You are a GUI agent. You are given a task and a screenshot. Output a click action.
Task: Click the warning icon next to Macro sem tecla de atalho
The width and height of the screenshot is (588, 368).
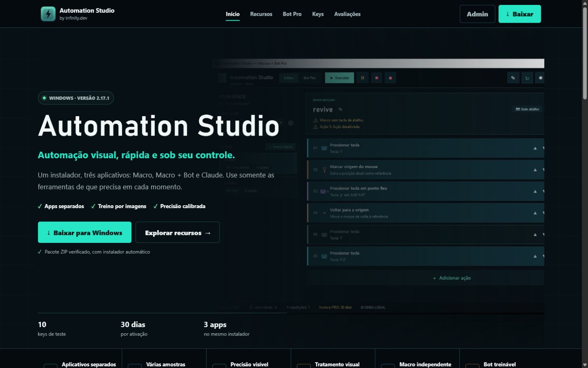tap(316, 120)
